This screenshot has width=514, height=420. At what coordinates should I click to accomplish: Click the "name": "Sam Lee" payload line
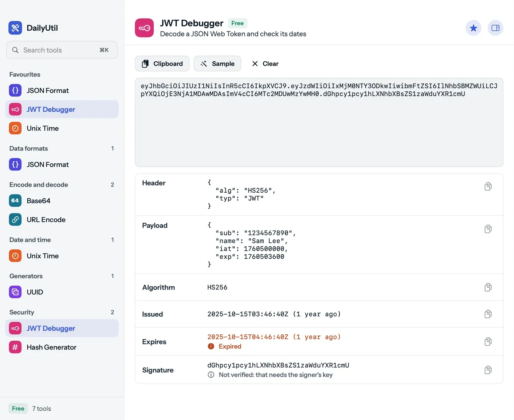tap(252, 241)
